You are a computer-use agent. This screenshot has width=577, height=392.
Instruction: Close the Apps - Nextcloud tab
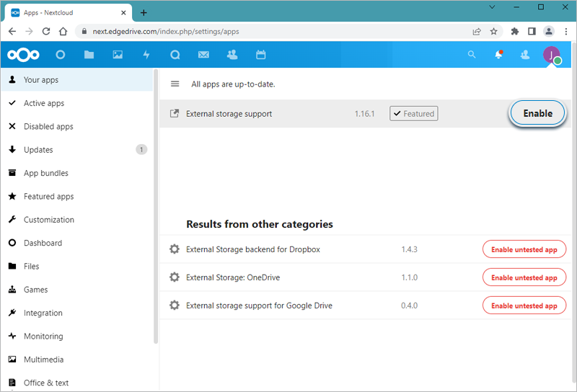pyautogui.click(x=123, y=13)
